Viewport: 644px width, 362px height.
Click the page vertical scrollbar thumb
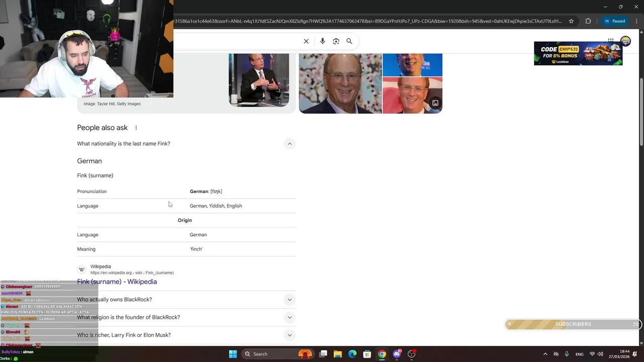pyautogui.click(x=641, y=112)
